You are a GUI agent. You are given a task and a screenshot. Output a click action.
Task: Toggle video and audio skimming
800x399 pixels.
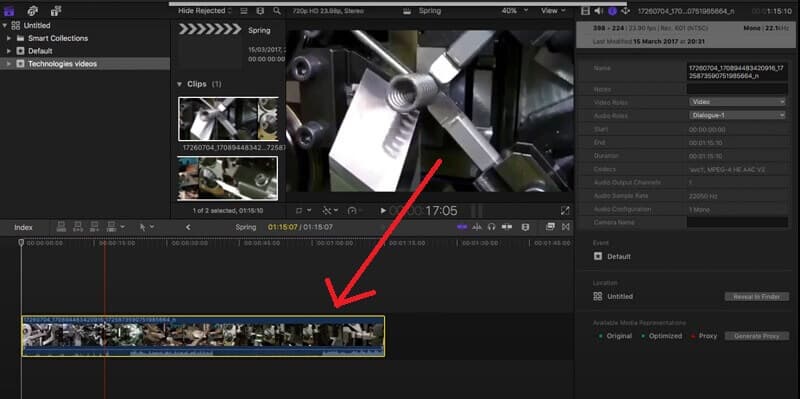point(462,227)
